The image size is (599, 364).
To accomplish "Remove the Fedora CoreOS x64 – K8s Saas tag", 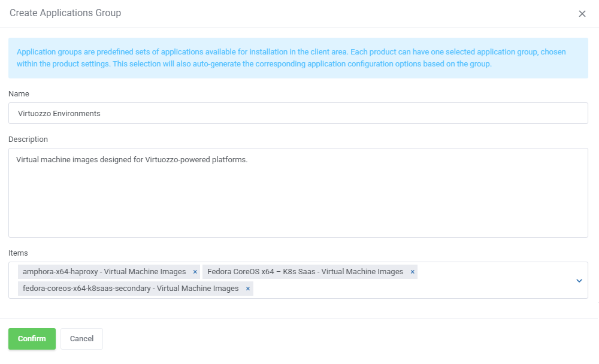I will pos(412,272).
